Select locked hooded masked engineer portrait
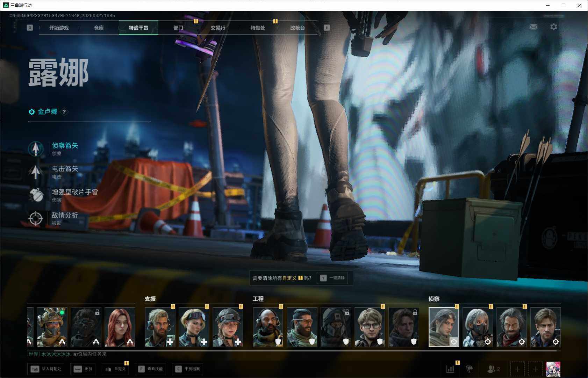The image size is (588, 378). pos(336,327)
